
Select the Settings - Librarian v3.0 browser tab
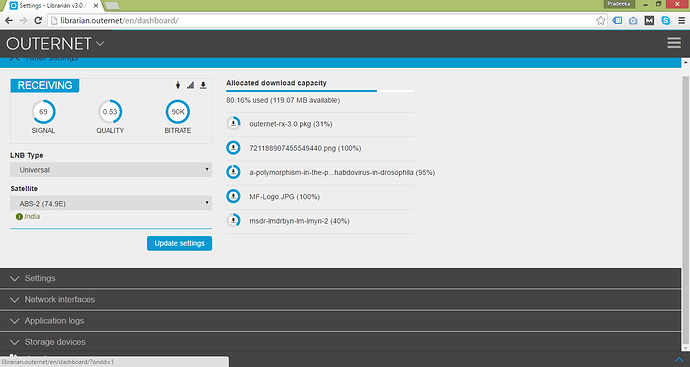[53, 6]
